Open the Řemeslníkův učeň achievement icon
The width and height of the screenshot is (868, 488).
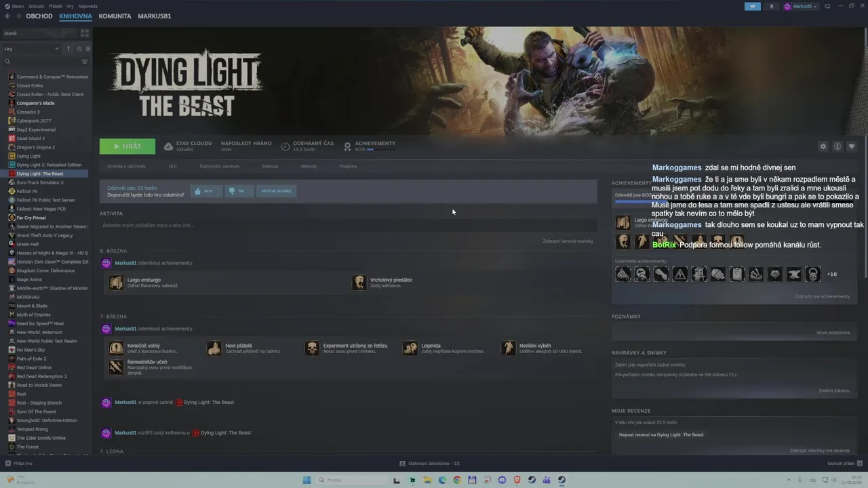(117, 367)
